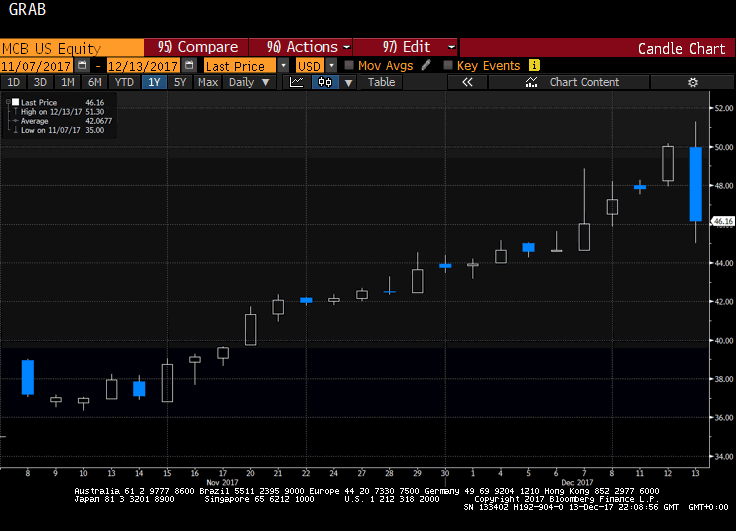Open end date calendar picker icon
Screen dimensions: 736x531
tap(189, 65)
